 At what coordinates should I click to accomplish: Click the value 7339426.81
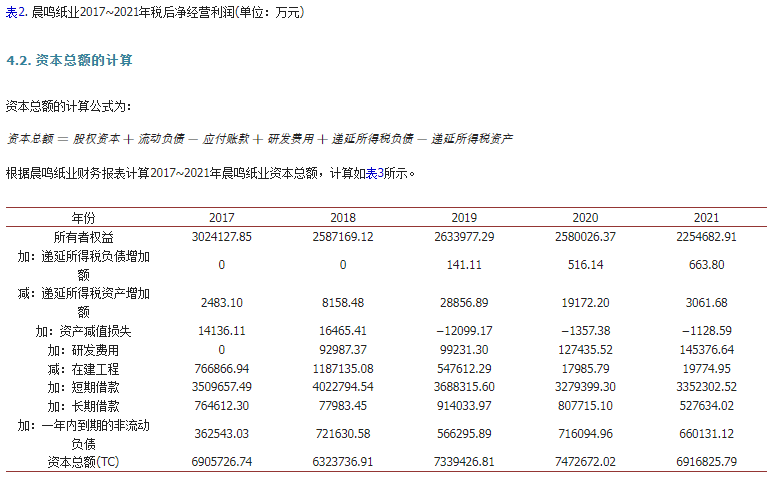click(464, 462)
